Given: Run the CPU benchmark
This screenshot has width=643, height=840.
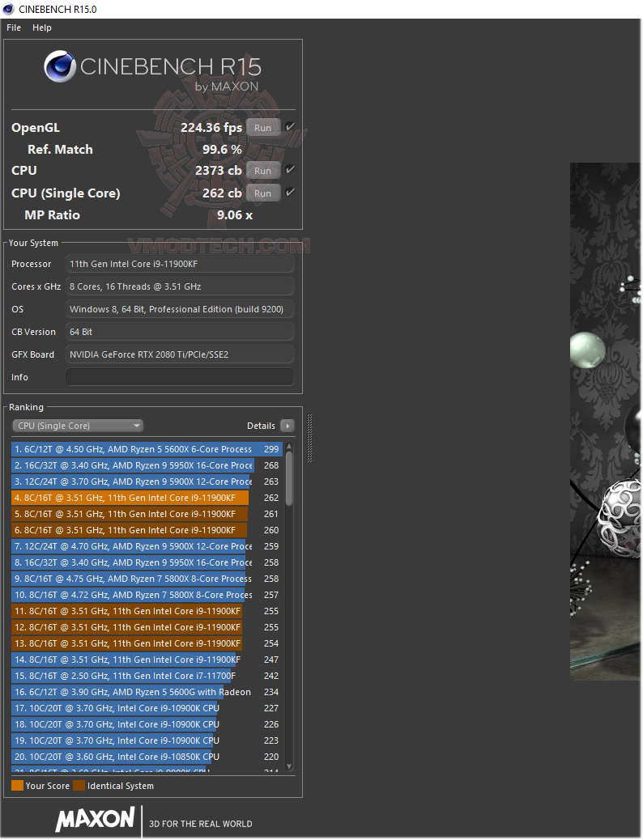Looking at the screenshot, I should 262,171.
